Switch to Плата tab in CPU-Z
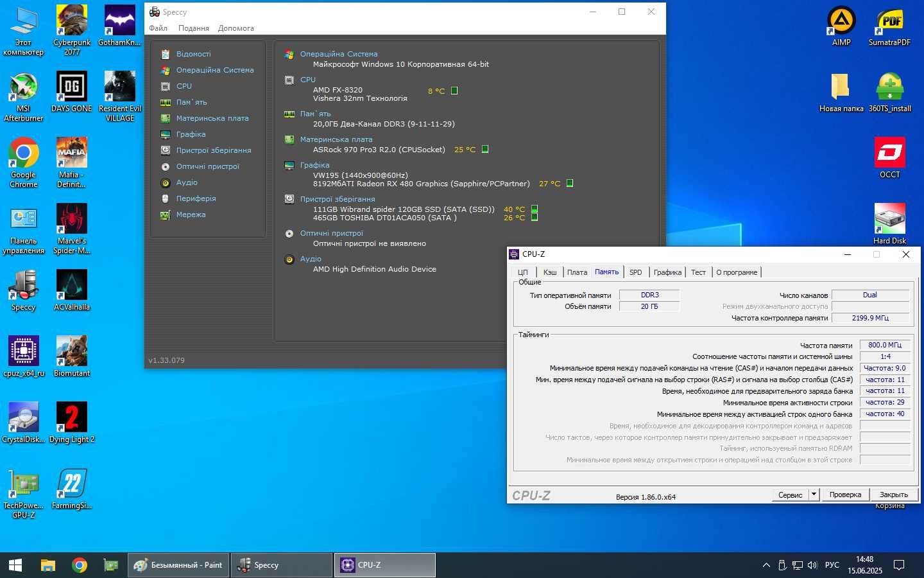This screenshot has height=578, width=924. point(577,272)
